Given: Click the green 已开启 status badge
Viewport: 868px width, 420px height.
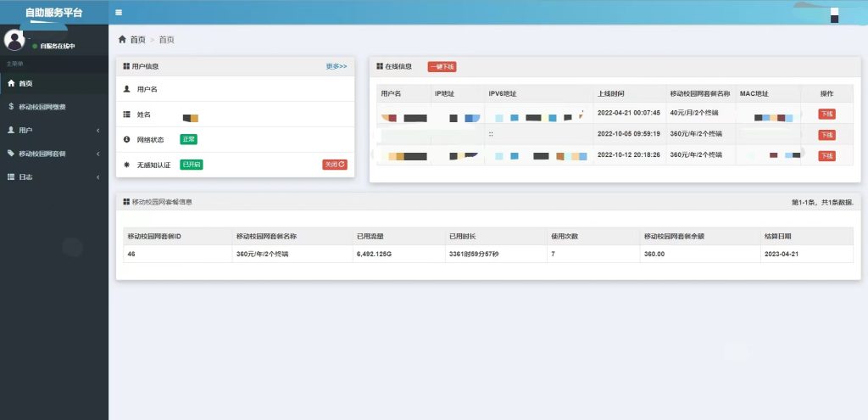Looking at the screenshot, I should point(192,165).
